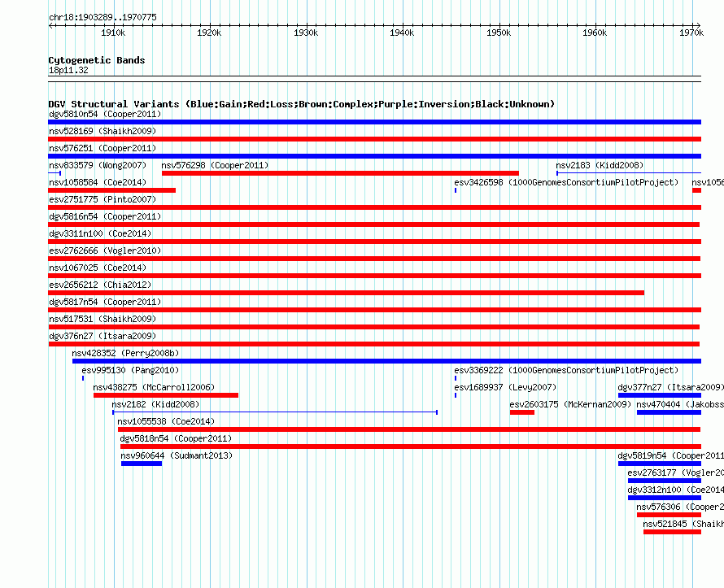Image resolution: width=724 pixels, height=588 pixels.
Task: Click the Cytogenetic Bands track title
Action: tap(97, 60)
